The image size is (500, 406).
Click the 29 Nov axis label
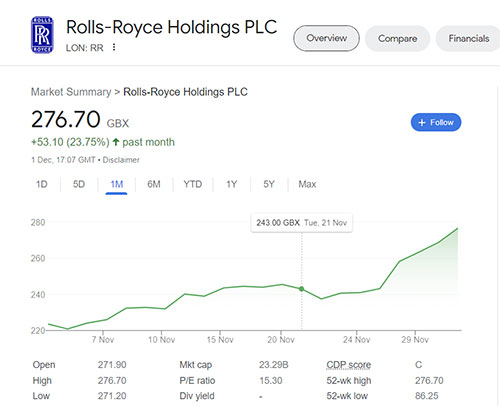415,340
